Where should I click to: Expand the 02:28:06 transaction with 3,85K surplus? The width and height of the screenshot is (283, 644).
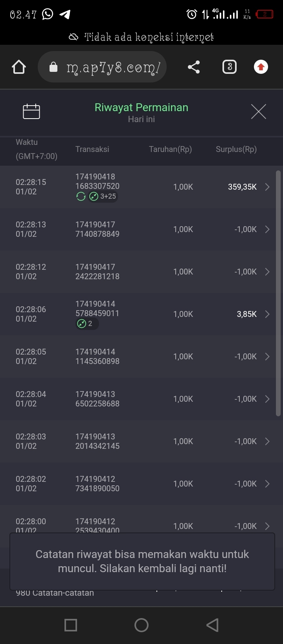267,314
